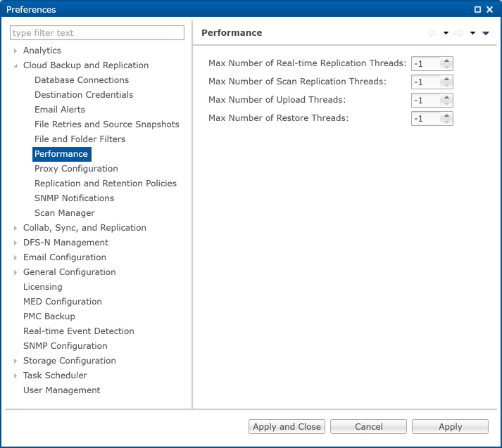Click the Apply button
This screenshot has width=502, height=448.
click(x=450, y=427)
